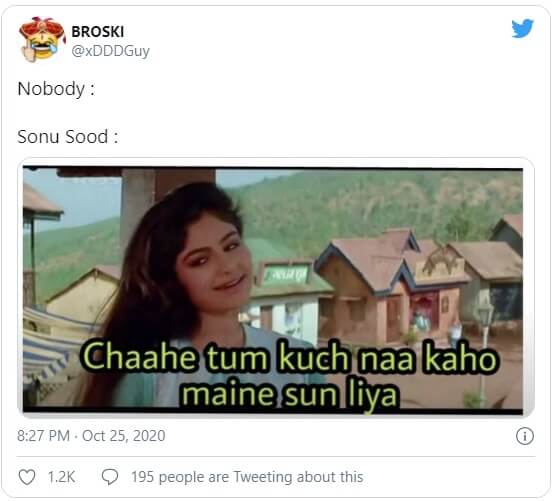Click the 'maine sun liya' caption line
This screenshot has width=557, height=501.
coord(289,394)
